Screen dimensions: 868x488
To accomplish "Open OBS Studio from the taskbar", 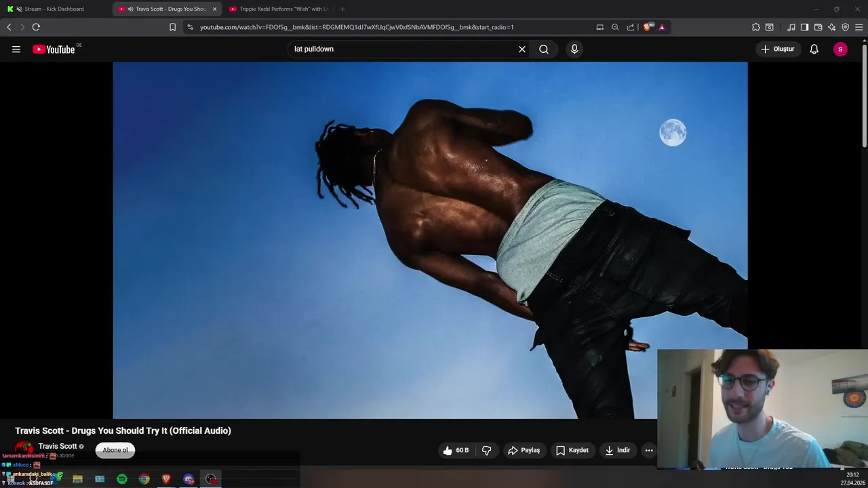I will [x=211, y=479].
